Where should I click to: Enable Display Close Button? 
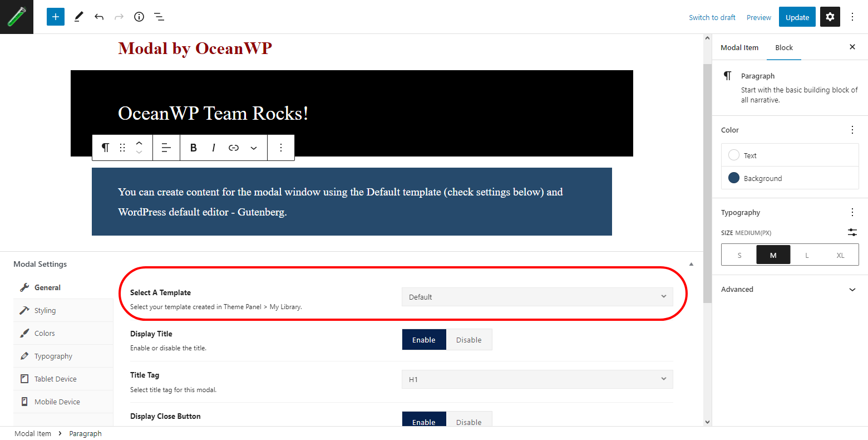[424, 419]
